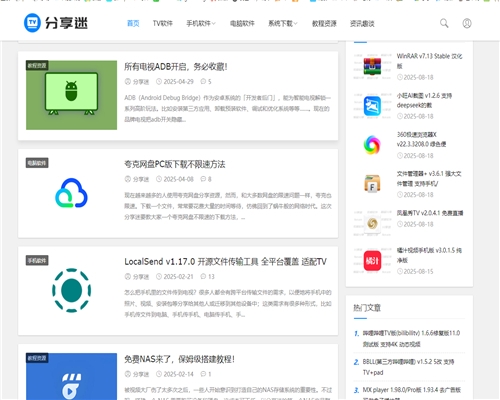The height and width of the screenshot is (400, 500).
Task: Open WinRAR v7.13 app icon
Action: tap(372, 66)
